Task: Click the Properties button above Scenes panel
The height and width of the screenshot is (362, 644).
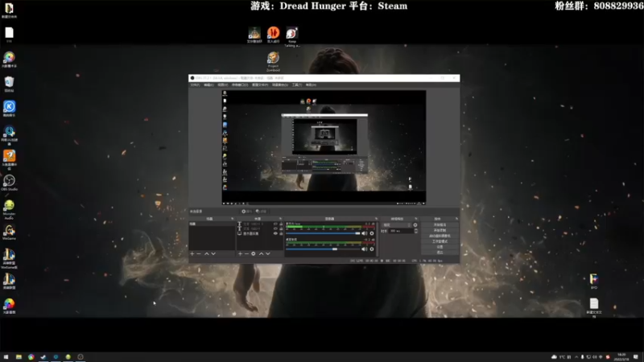Action: tap(247, 212)
